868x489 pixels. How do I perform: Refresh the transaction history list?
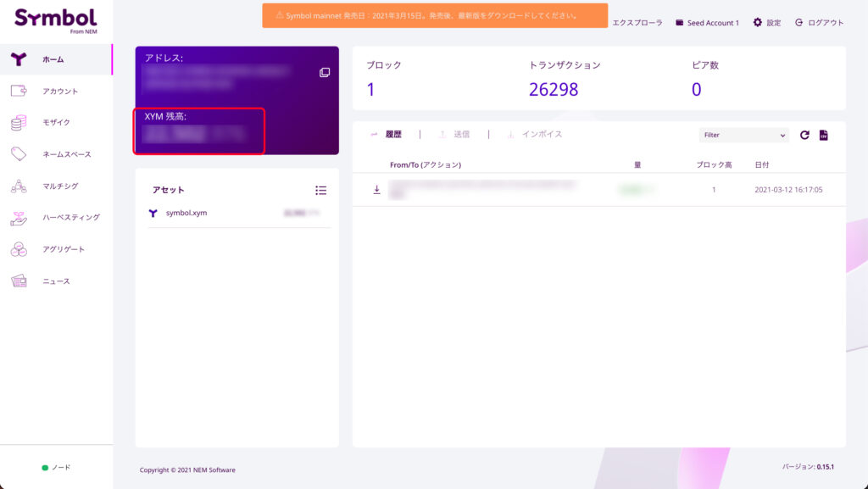pos(804,135)
